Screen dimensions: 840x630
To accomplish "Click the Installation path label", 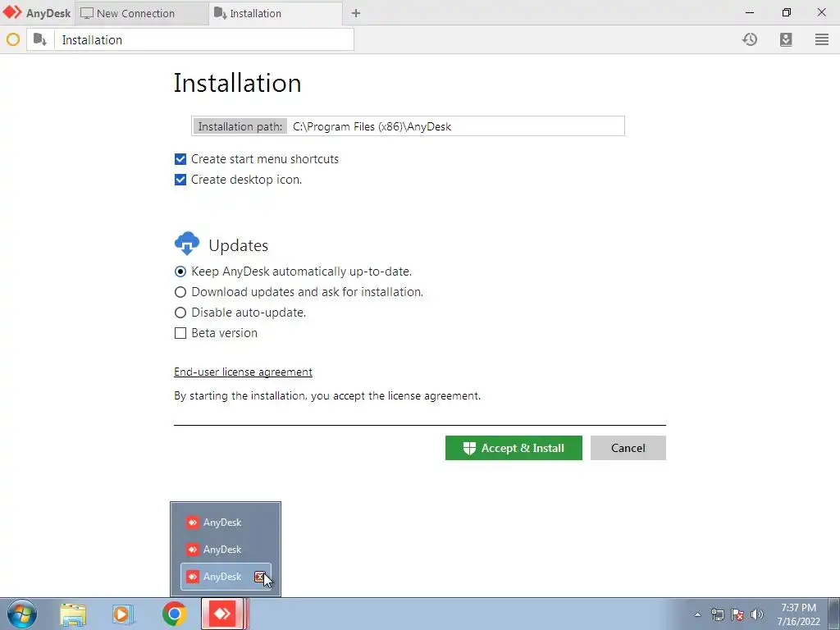I will 240,126.
